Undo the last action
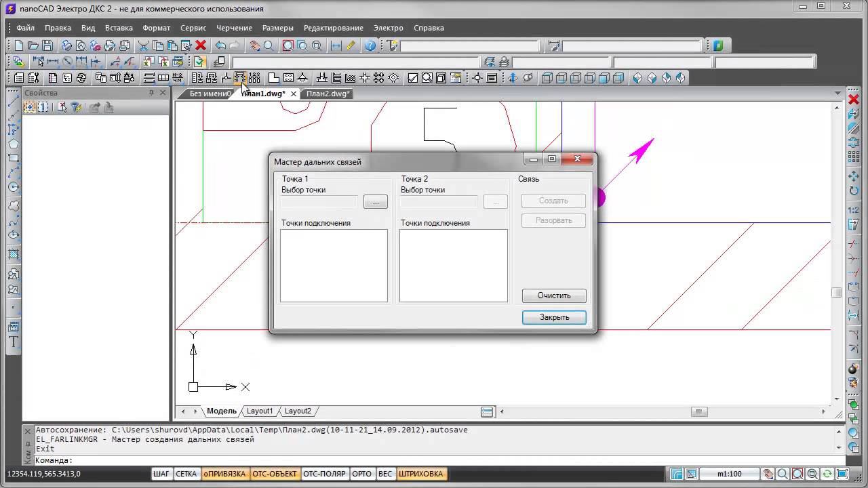This screenshot has height=488, width=868. pyautogui.click(x=220, y=45)
